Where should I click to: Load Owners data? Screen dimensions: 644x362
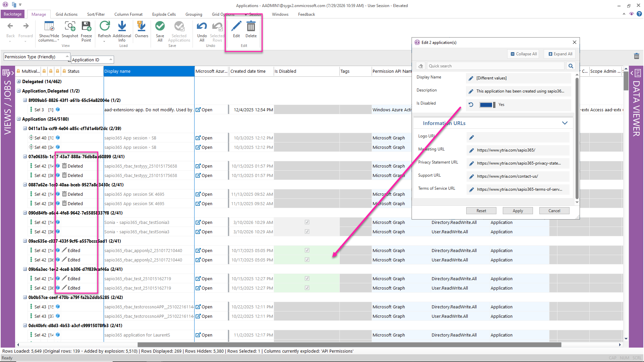142,29
